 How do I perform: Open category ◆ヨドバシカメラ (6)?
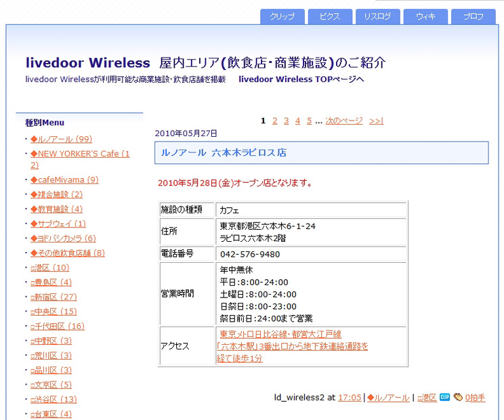63,238
